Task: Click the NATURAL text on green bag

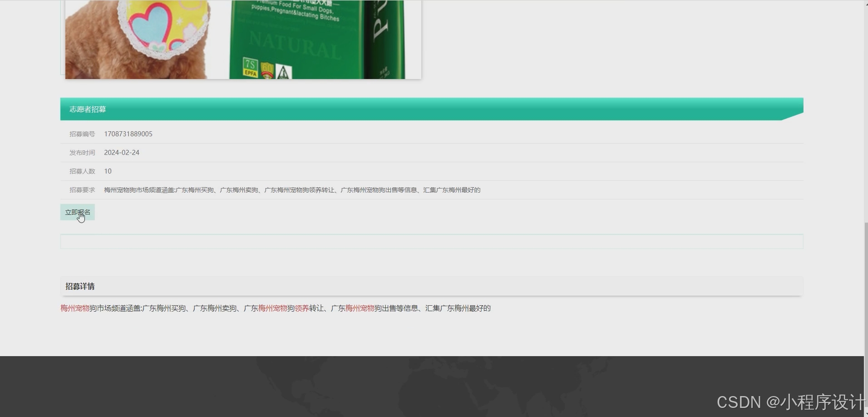Action: coord(295,45)
